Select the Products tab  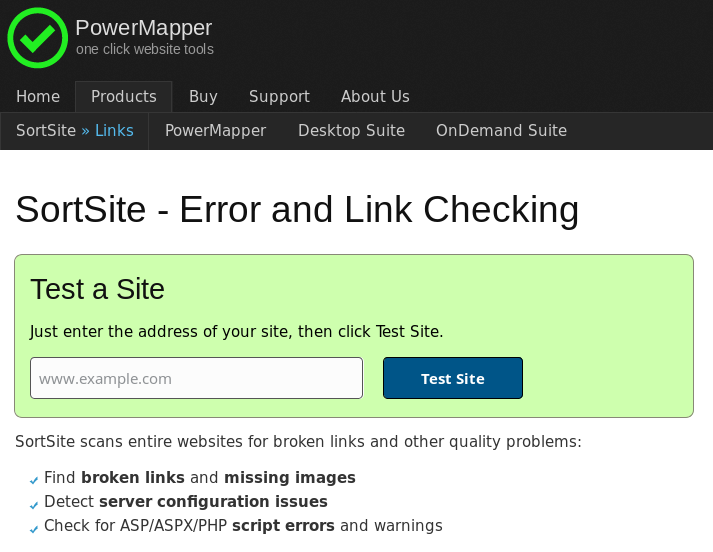[x=124, y=96]
